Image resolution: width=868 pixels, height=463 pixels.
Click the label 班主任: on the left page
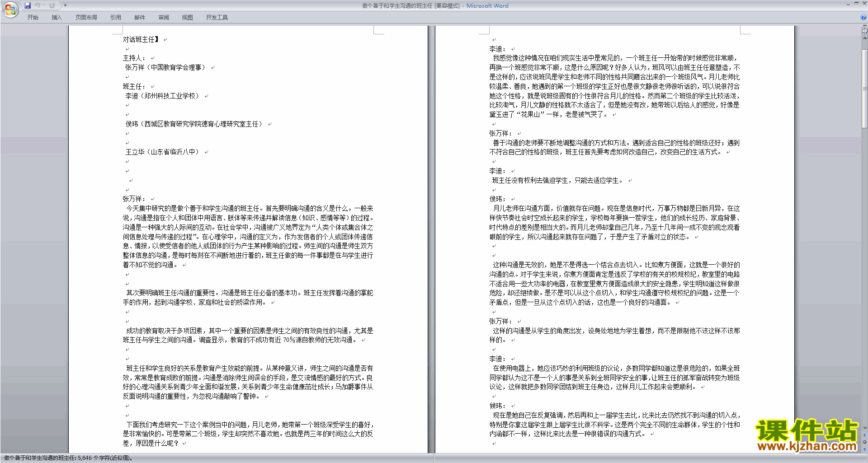tap(134, 86)
